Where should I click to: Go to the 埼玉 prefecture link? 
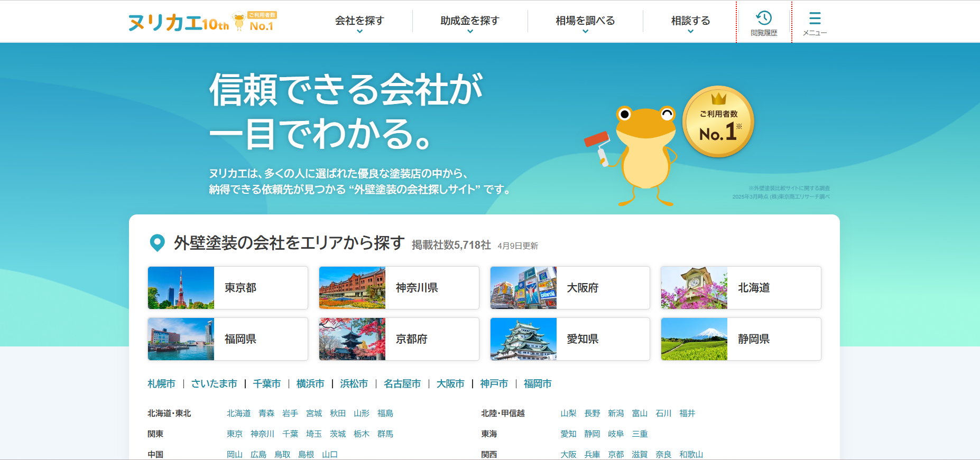[314, 434]
